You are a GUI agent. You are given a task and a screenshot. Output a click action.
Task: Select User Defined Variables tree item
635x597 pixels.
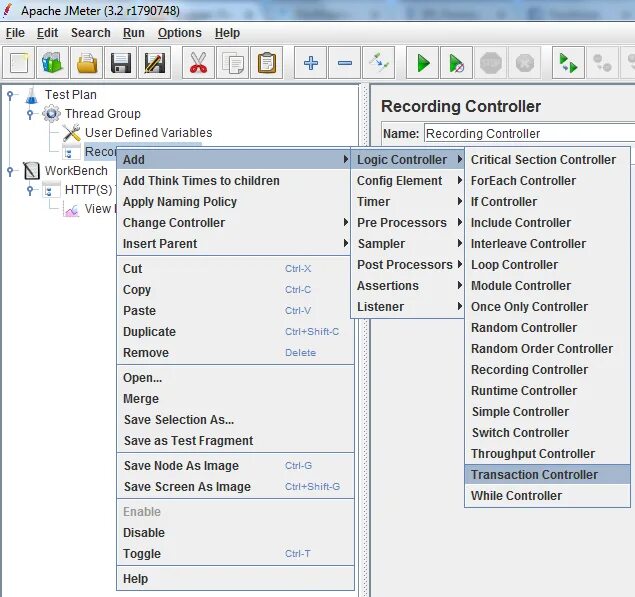point(148,133)
